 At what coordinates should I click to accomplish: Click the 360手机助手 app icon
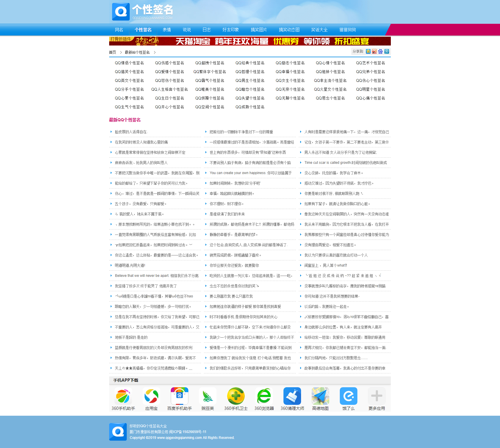pyautogui.click(x=123, y=396)
